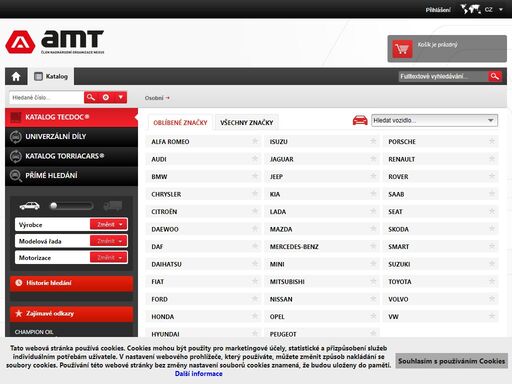Switch to Oblíbené značky tab
Screen dimensions: 512x384
click(x=180, y=122)
